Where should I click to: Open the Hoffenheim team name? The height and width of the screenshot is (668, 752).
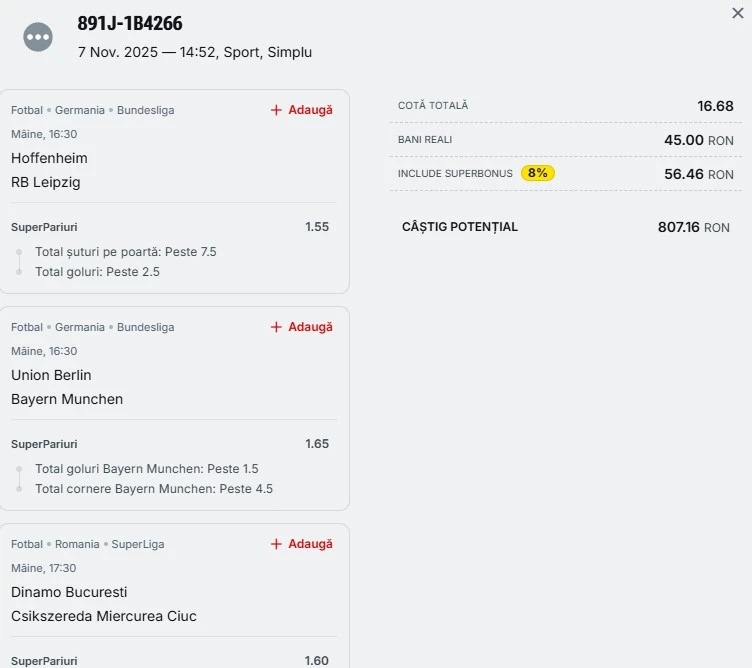pyautogui.click(x=49, y=158)
